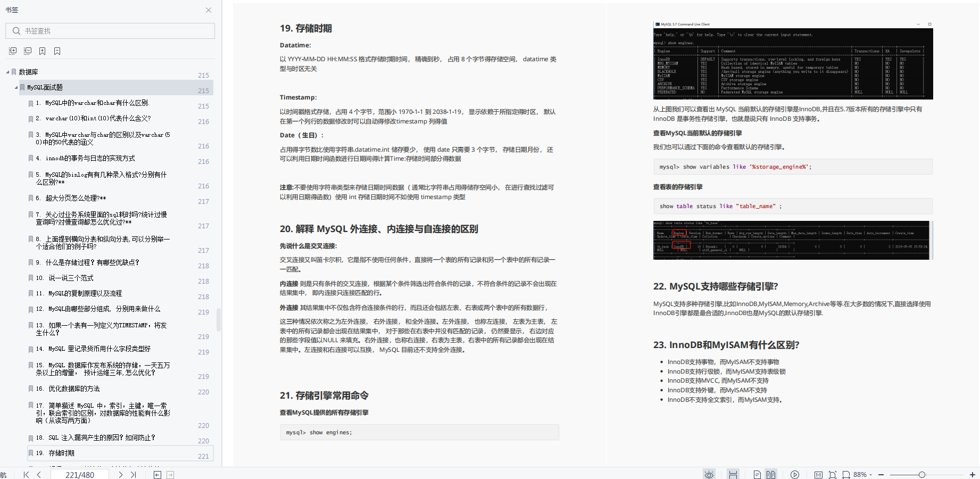Click the zoom slider handle
The width and height of the screenshot is (980, 479).
point(922,475)
